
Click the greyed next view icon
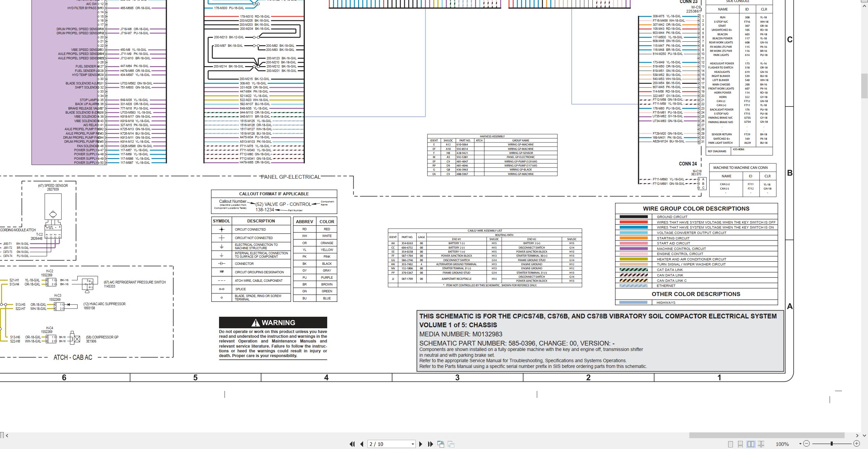coord(451,444)
